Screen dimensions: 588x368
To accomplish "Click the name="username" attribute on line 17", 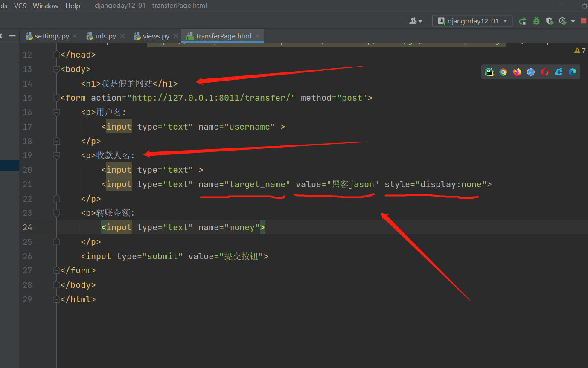I will (237, 127).
